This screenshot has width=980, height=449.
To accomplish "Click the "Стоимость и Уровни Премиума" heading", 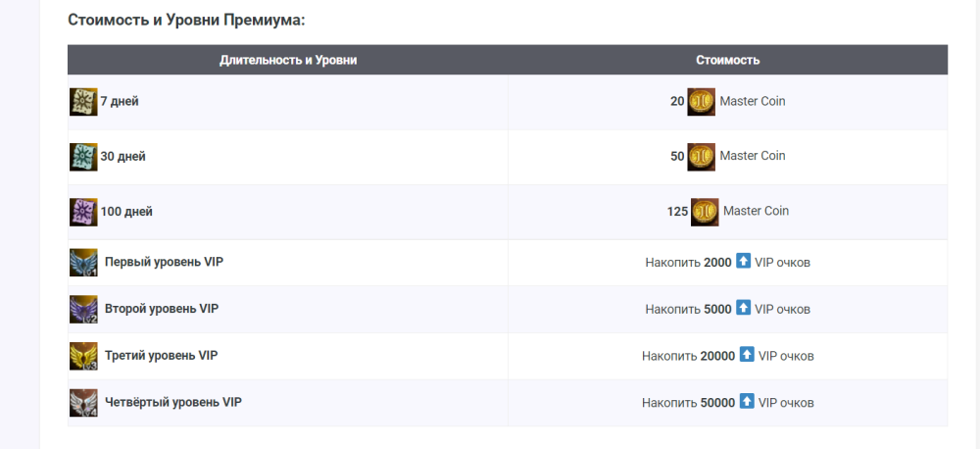I will pyautogui.click(x=186, y=20).
